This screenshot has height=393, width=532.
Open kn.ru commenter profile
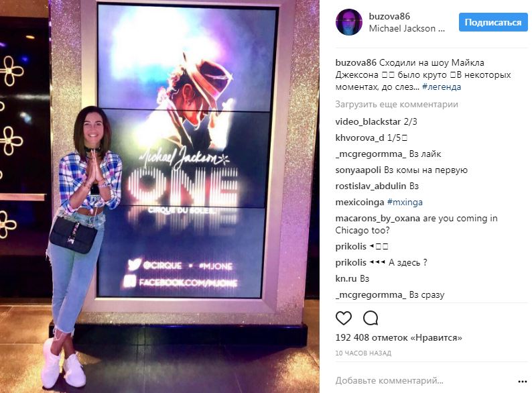346,278
